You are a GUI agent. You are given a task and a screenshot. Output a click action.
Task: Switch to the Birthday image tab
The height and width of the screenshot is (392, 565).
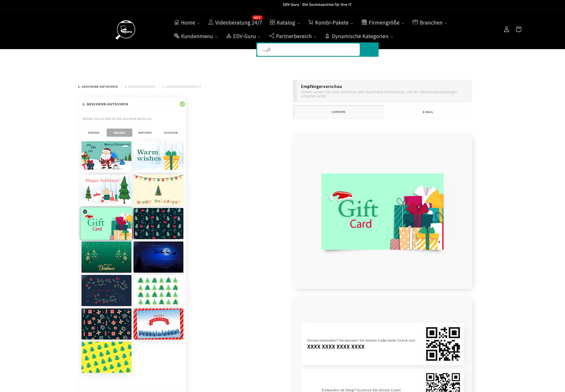pyautogui.click(x=145, y=133)
